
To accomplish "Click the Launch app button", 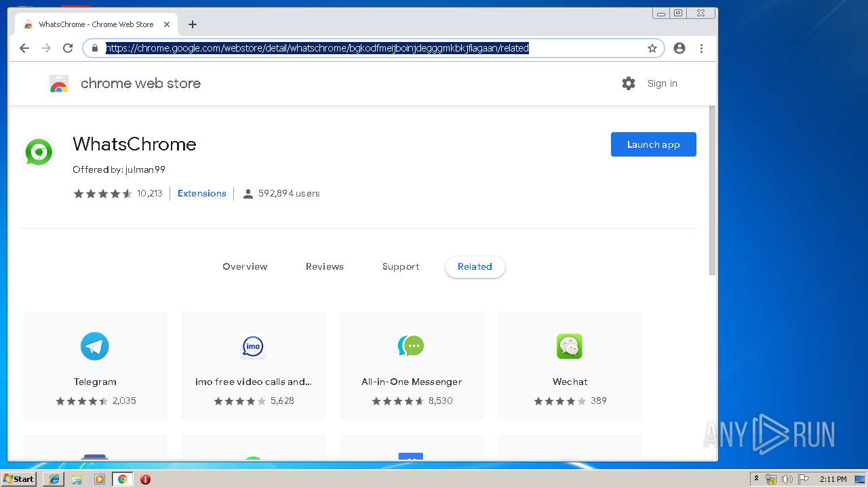I will coord(654,144).
